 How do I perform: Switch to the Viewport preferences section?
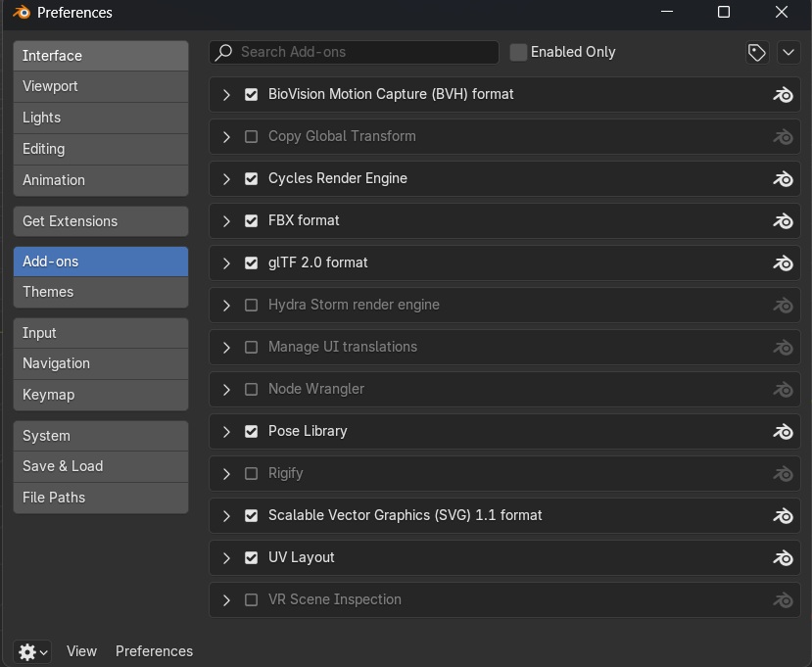point(101,86)
